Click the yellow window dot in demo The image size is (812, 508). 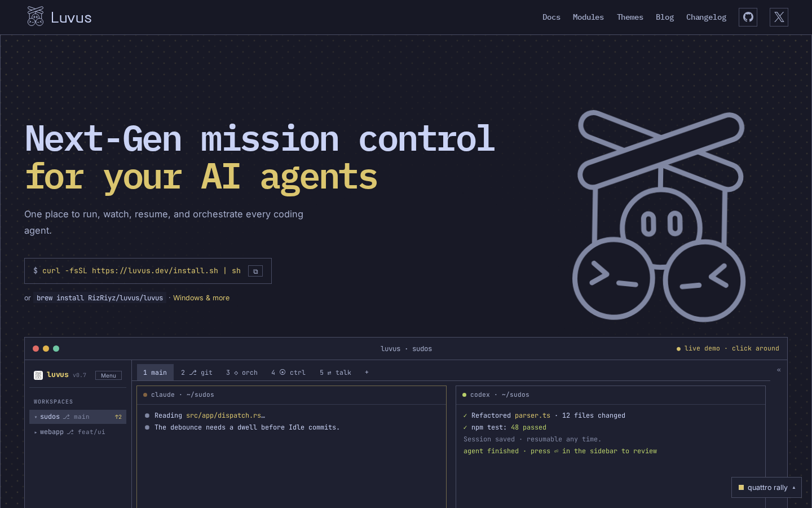(46, 349)
